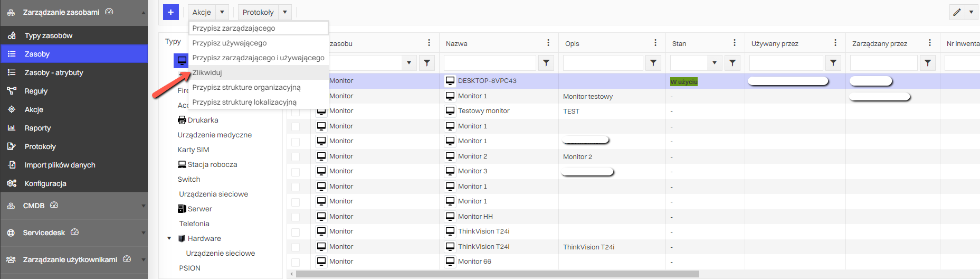Click the filter icon for Stan column
Image resolution: width=980 pixels, height=279 pixels.
732,63
